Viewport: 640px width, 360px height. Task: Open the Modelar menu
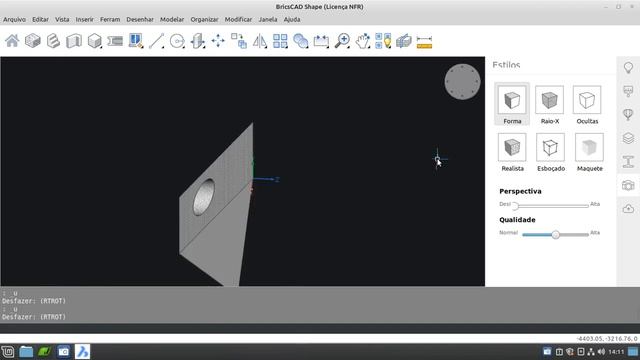172,19
